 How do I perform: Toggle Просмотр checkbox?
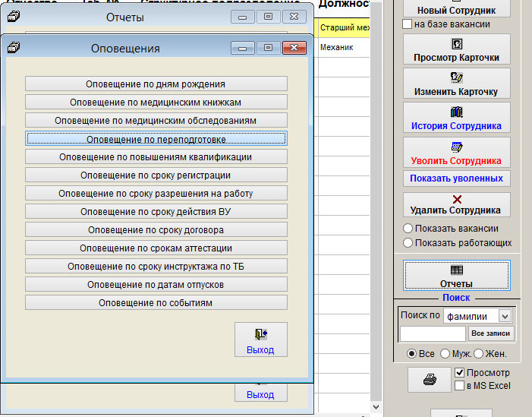(x=459, y=372)
